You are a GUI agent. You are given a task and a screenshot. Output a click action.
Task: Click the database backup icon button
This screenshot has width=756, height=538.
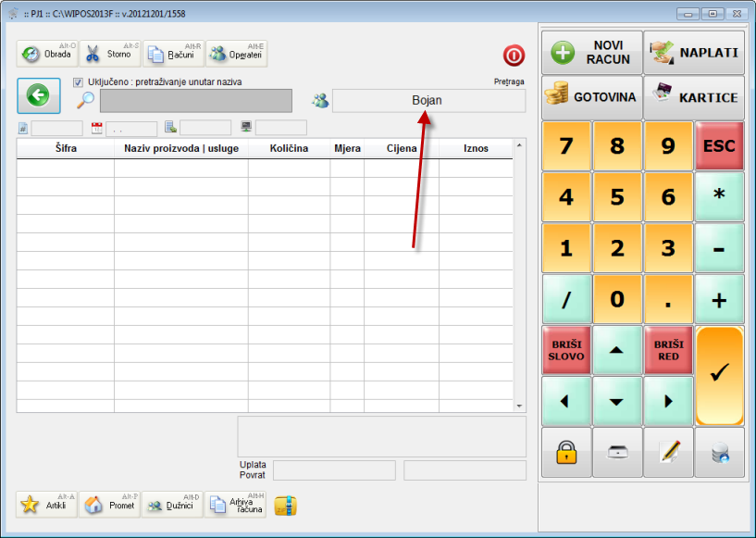click(719, 452)
